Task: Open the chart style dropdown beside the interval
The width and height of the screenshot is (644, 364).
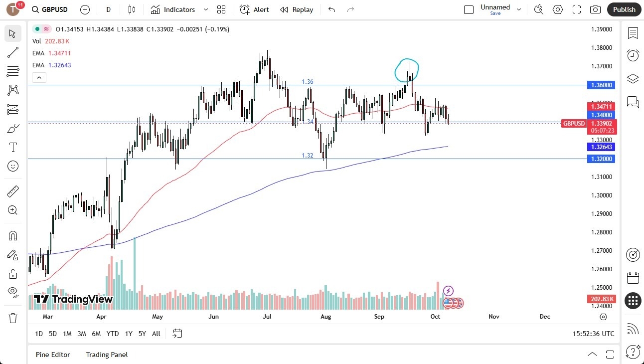Action: (x=131, y=9)
